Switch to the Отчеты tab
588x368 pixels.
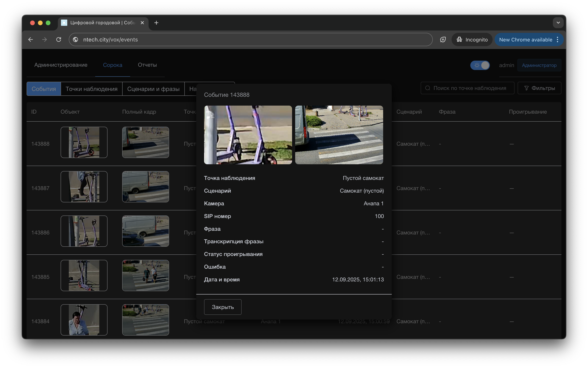[147, 65]
